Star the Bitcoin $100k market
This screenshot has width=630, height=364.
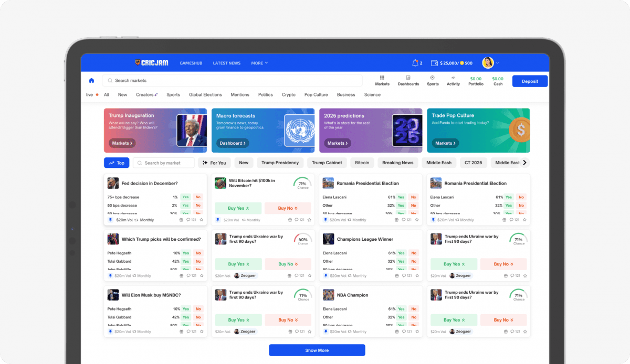pyautogui.click(x=309, y=220)
